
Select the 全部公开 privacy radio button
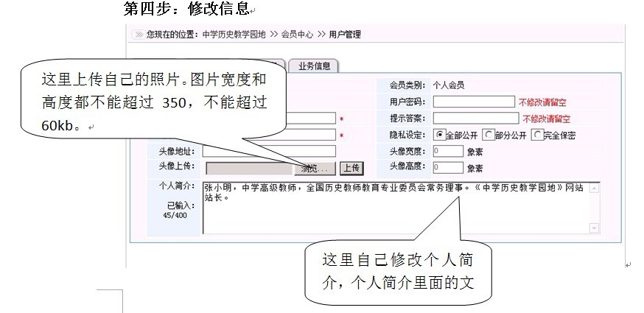[x=440, y=135]
